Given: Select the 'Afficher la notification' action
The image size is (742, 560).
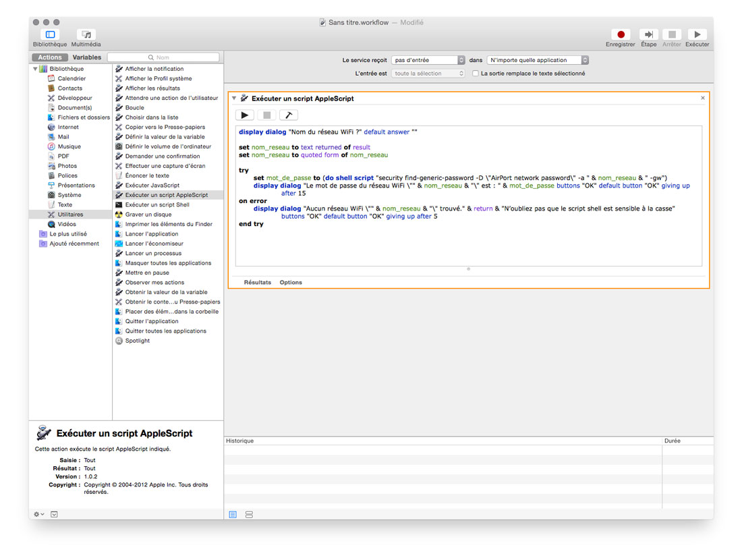Looking at the screenshot, I should (x=154, y=69).
